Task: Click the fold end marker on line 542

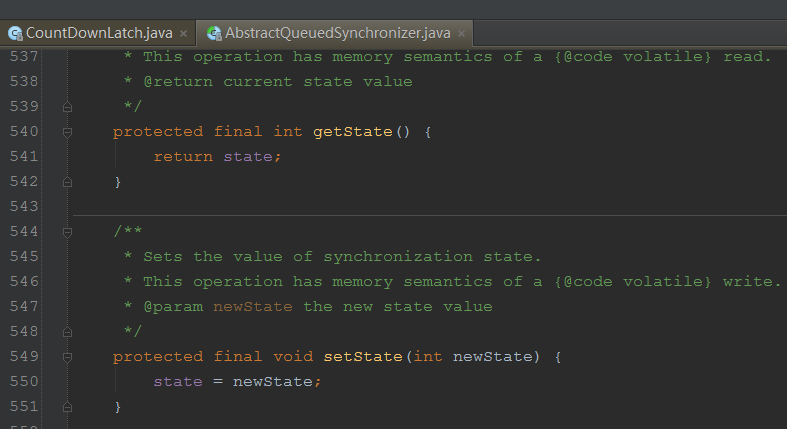Action: point(67,182)
